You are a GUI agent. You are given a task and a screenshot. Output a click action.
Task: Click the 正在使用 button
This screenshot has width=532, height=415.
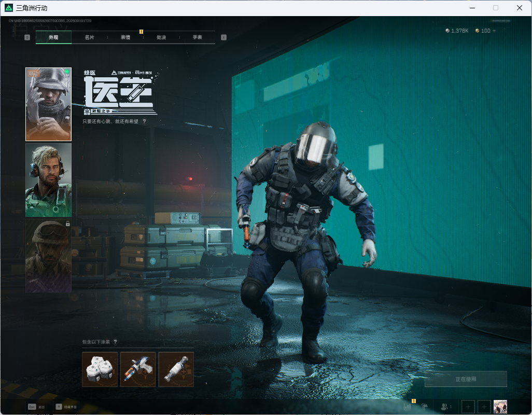[466, 379]
